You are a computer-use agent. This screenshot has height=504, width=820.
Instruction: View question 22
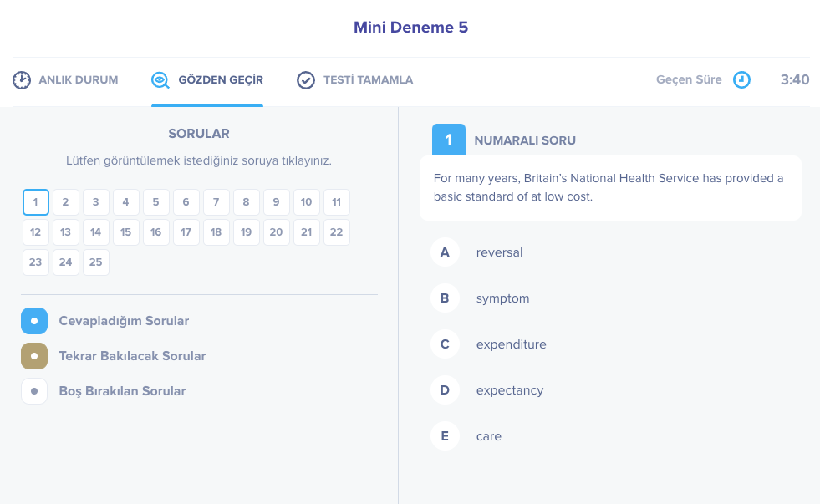coord(337,232)
